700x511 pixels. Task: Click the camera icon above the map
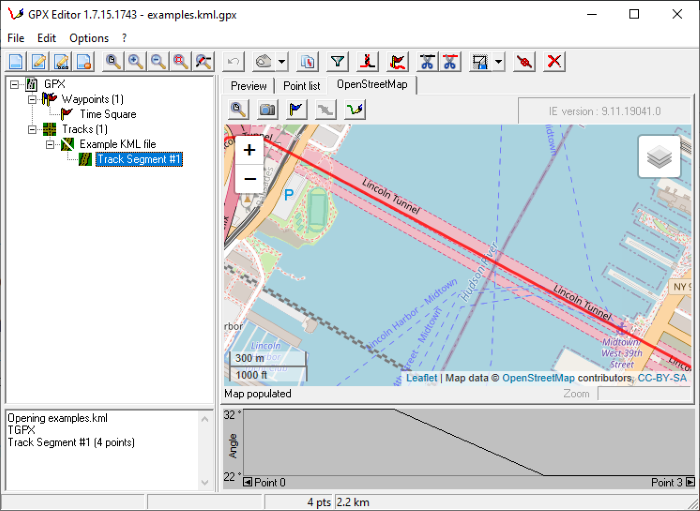click(x=267, y=110)
